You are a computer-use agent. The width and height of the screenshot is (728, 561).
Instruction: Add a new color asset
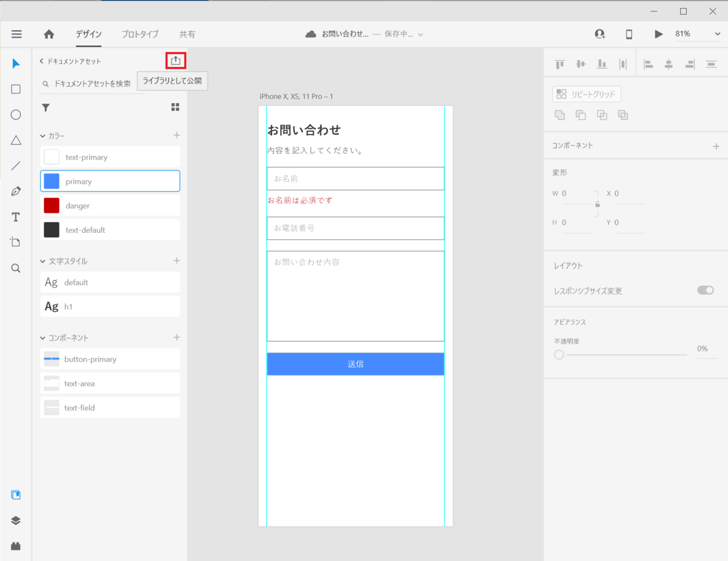coord(177,135)
